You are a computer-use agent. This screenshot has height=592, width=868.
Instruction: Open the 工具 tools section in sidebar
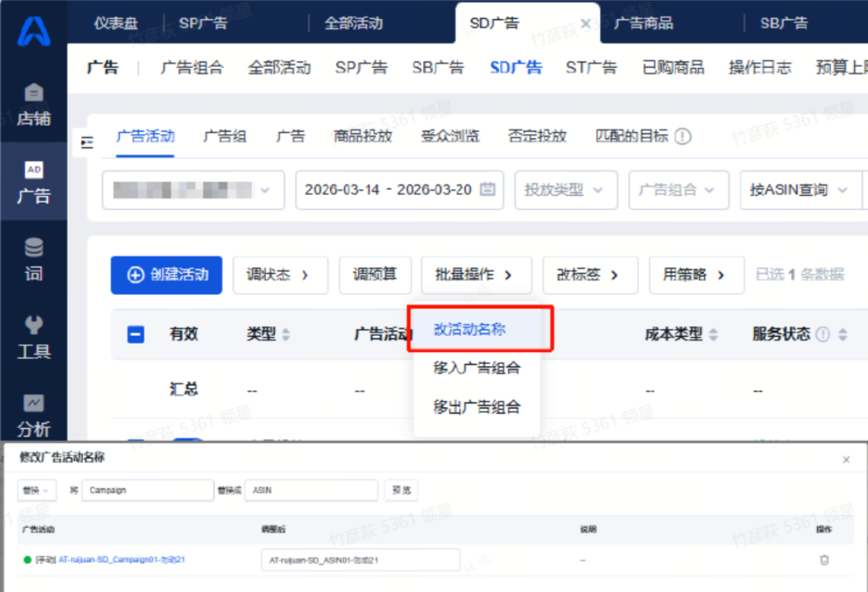click(x=34, y=338)
